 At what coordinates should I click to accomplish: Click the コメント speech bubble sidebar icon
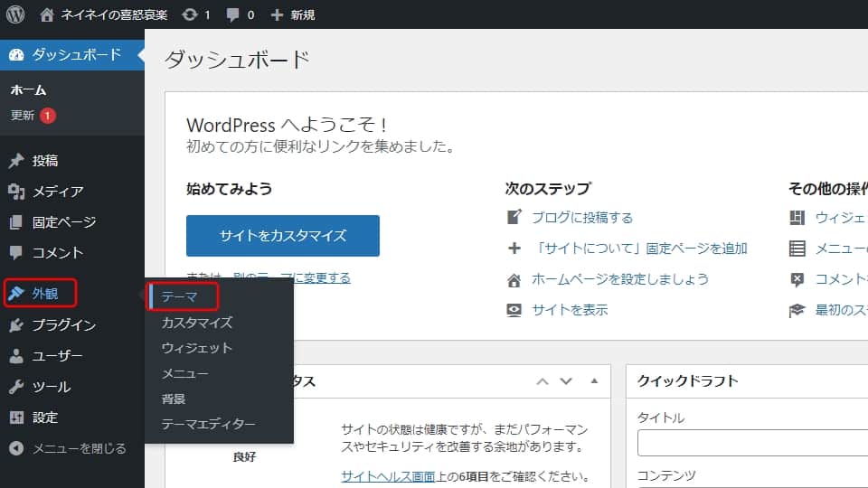coord(16,252)
